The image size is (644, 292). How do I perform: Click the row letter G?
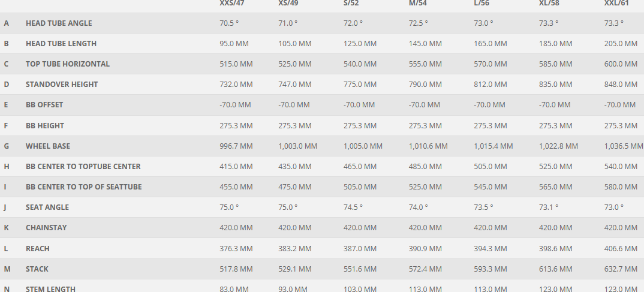coord(7,146)
